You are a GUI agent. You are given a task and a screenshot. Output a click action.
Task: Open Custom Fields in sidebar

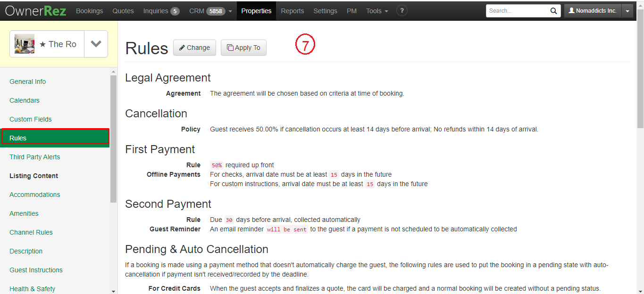point(31,119)
